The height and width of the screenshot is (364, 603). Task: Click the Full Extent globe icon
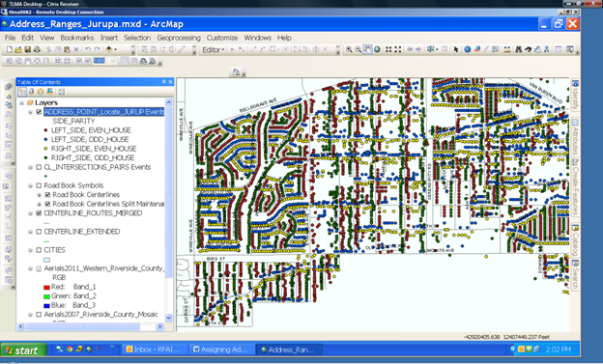[x=377, y=49]
